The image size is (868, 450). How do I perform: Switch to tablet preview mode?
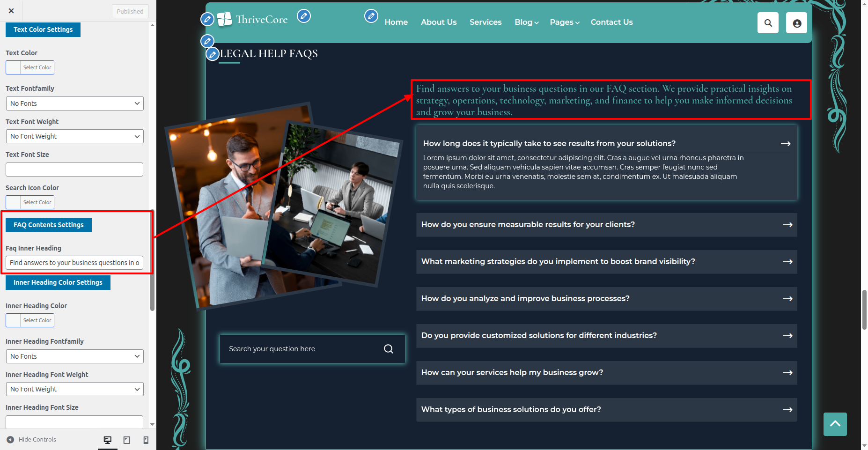[126, 440]
